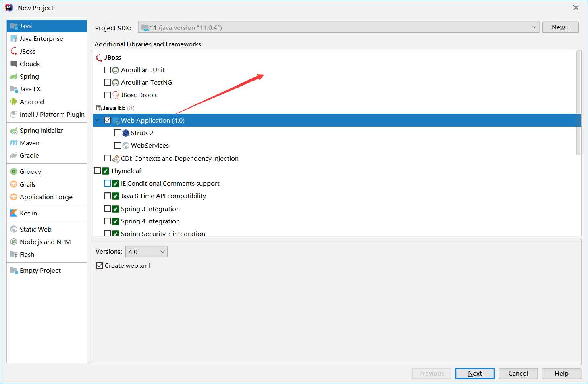The image size is (588, 384).
Task: Check the JBoss Drools checkbox
Action: tap(107, 95)
